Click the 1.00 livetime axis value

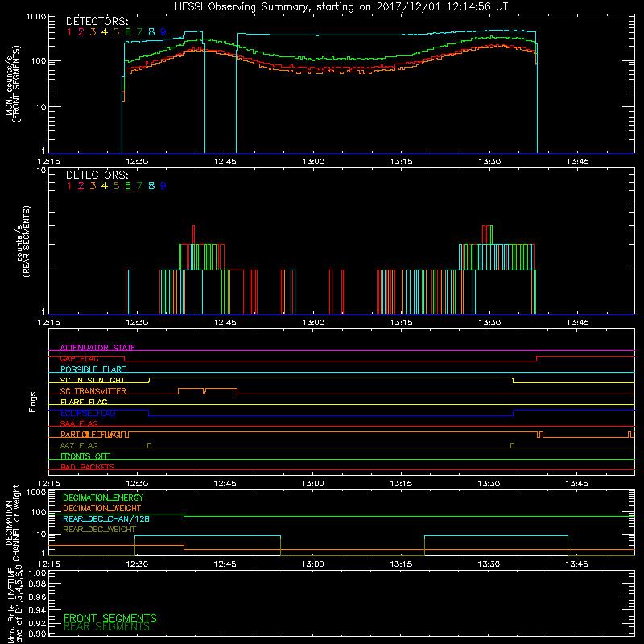click(37, 573)
